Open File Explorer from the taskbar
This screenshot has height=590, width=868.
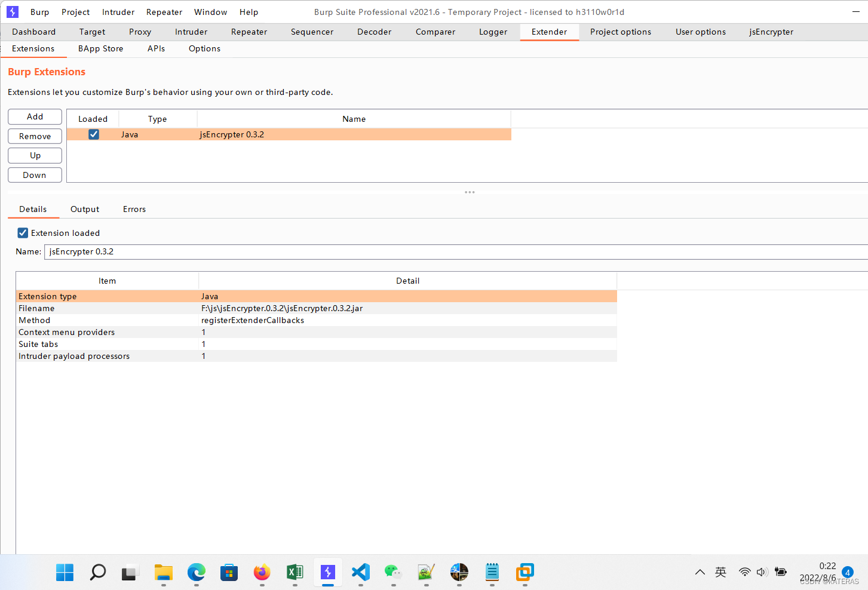pyautogui.click(x=163, y=572)
